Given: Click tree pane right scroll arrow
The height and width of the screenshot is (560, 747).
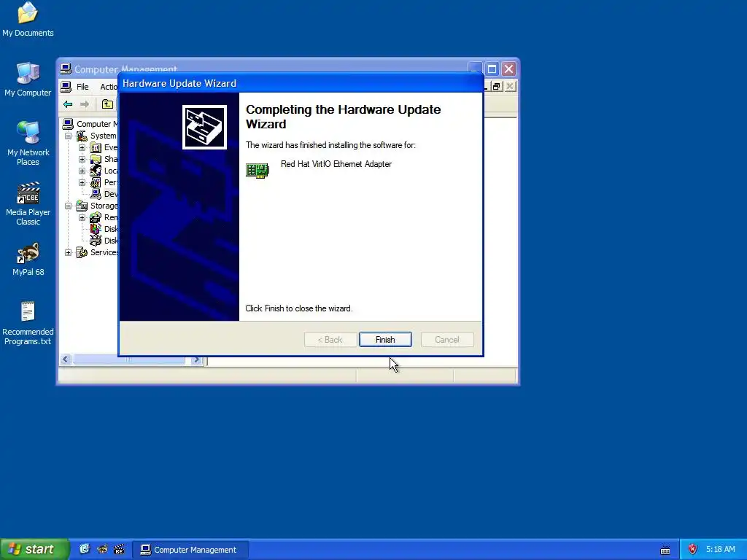Looking at the screenshot, I should [196, 360].
